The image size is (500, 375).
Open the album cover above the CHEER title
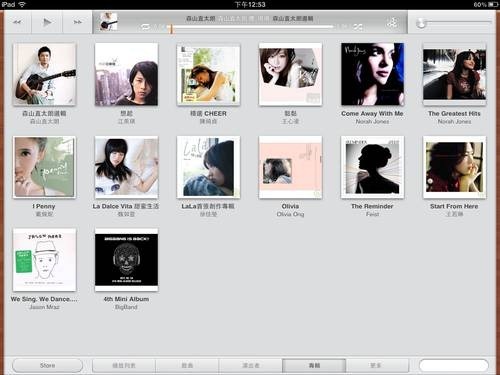[x=208, y=75]
